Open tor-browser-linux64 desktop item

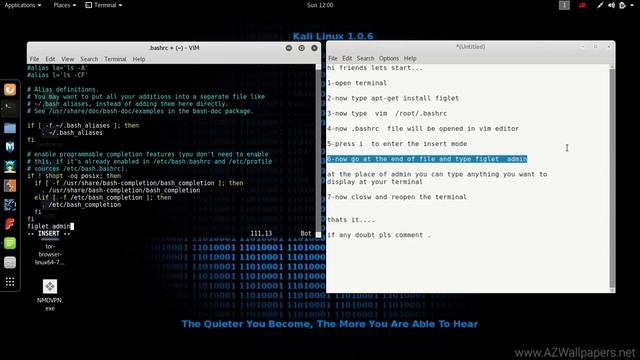pos(50,254)
